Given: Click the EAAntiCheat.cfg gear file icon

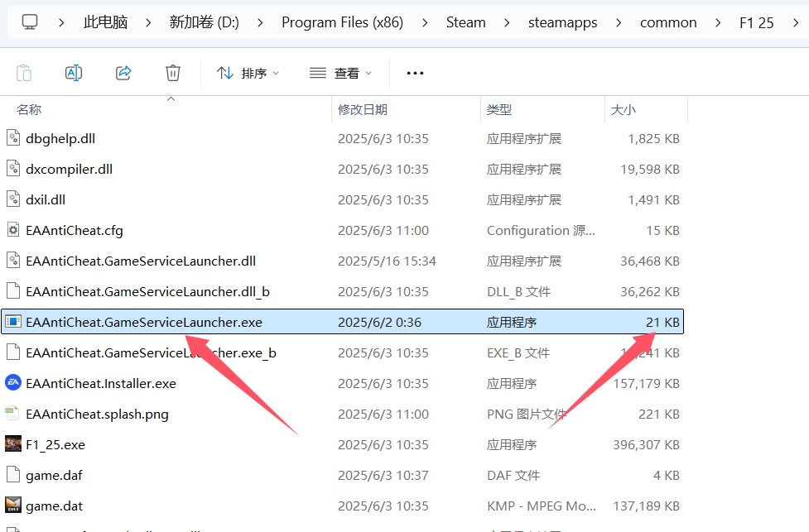Looking at the screenshot, I should point(12,230).
